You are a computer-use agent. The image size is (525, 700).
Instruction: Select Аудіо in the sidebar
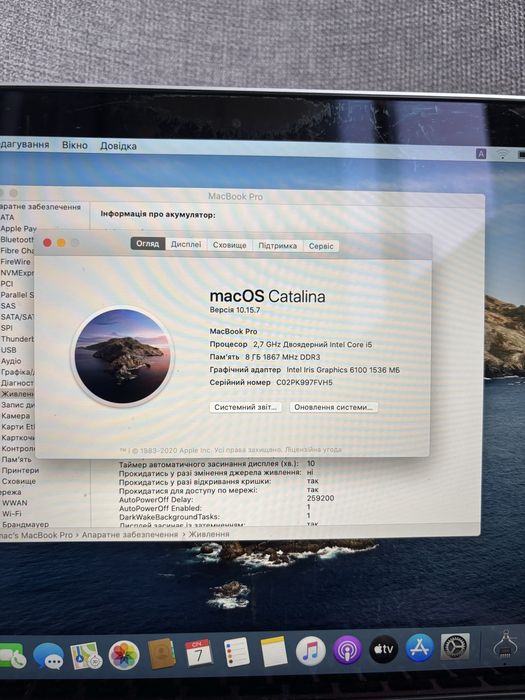(11, 361)
